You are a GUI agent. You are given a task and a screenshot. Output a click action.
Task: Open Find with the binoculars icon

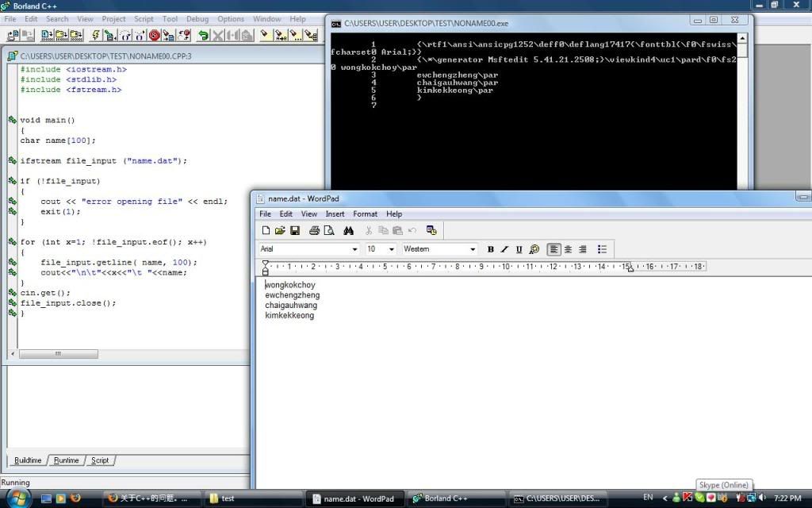348,230
